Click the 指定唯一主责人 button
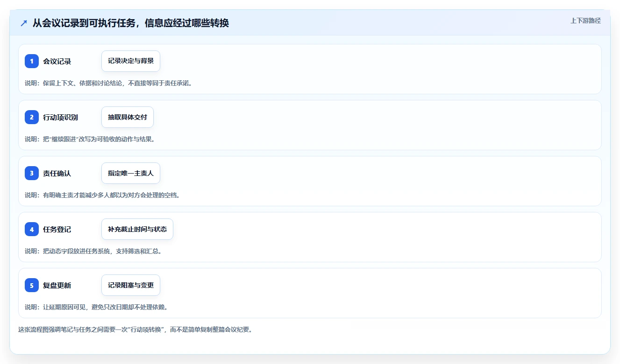 click(x=131, y=173)
